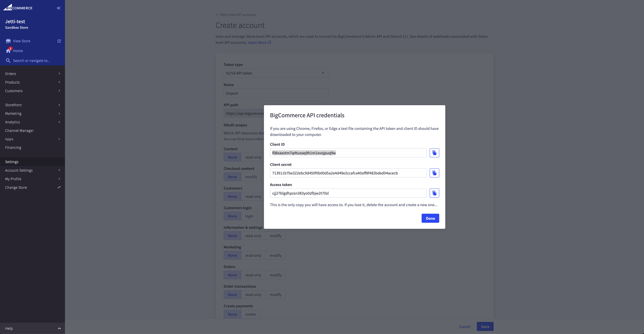Click the Client secret text field
Viewport: 644px width, 334px height.
(348, 173)
